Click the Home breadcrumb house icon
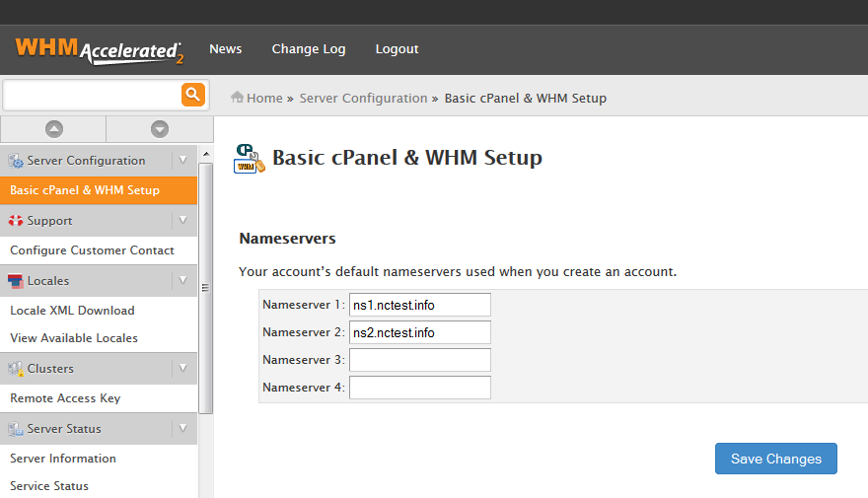 (237, 98)
